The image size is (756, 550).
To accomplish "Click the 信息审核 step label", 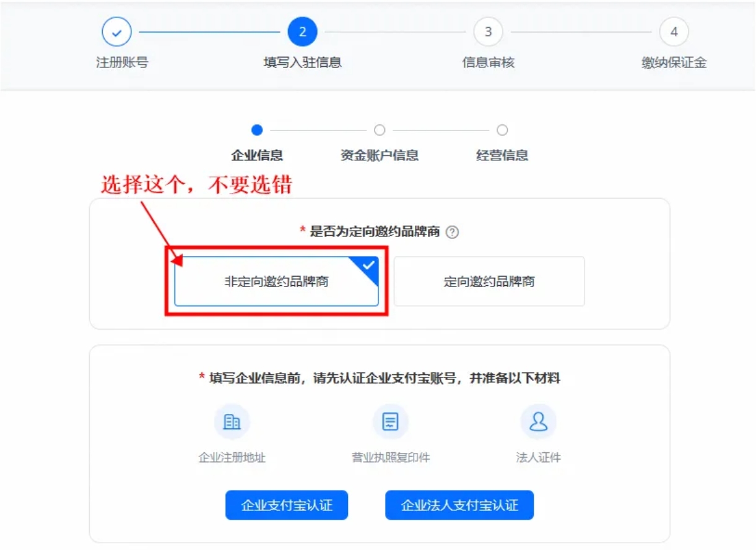I will (x=489, y=62).
